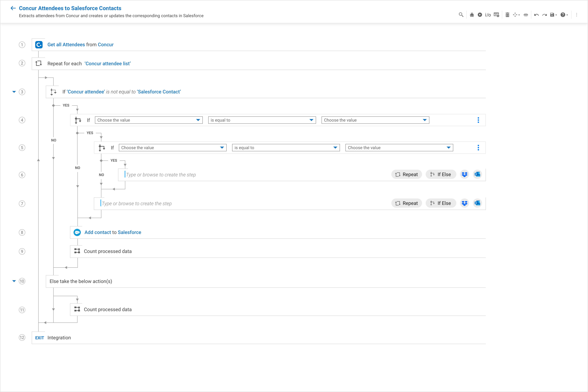Click the back arrow beside the integration title
This screenshot has height=392, width=588.
click(13, 8)
